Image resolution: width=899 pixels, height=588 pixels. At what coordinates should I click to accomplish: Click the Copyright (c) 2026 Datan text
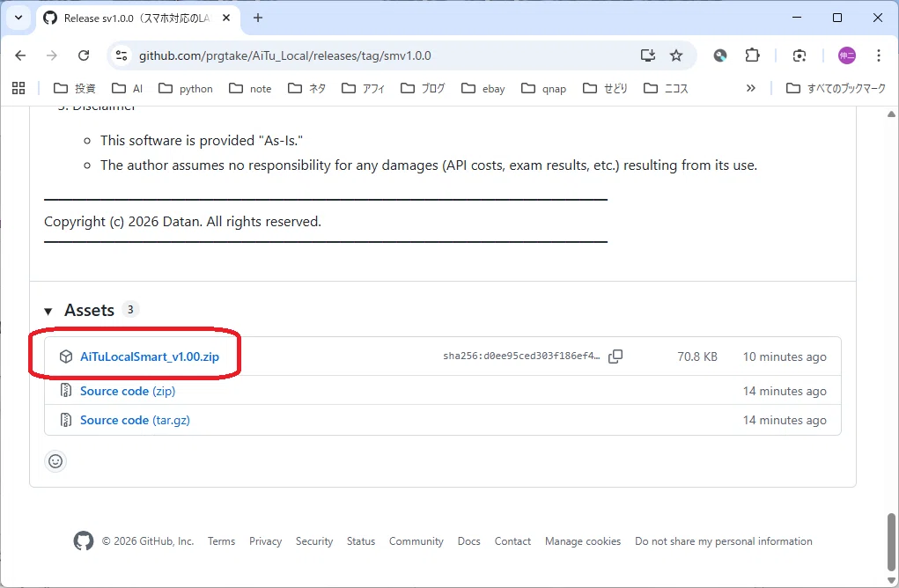pos(182,222)
